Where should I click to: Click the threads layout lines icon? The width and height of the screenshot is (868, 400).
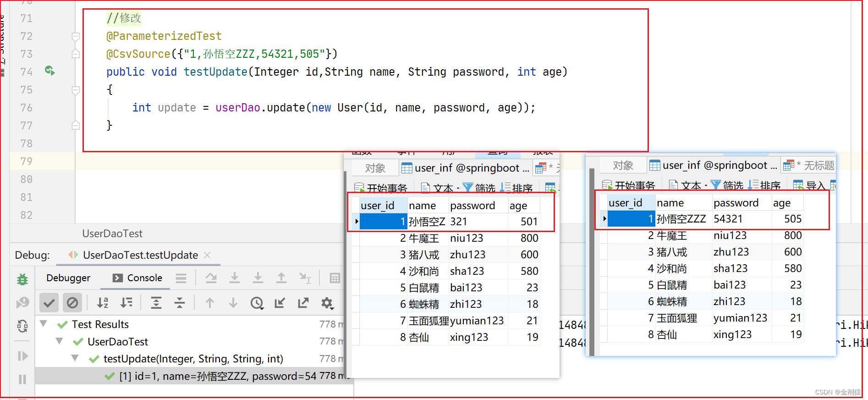pos(181,278)
